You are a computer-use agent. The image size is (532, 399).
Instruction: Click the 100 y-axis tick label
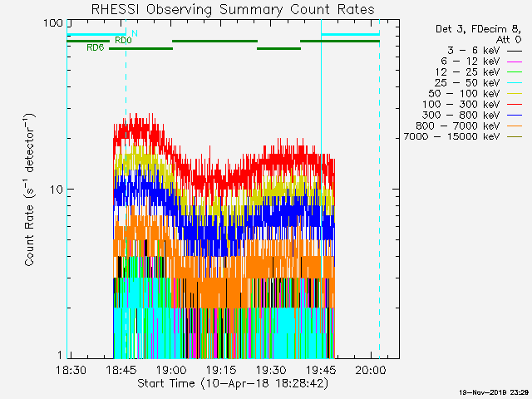[53, 23]
